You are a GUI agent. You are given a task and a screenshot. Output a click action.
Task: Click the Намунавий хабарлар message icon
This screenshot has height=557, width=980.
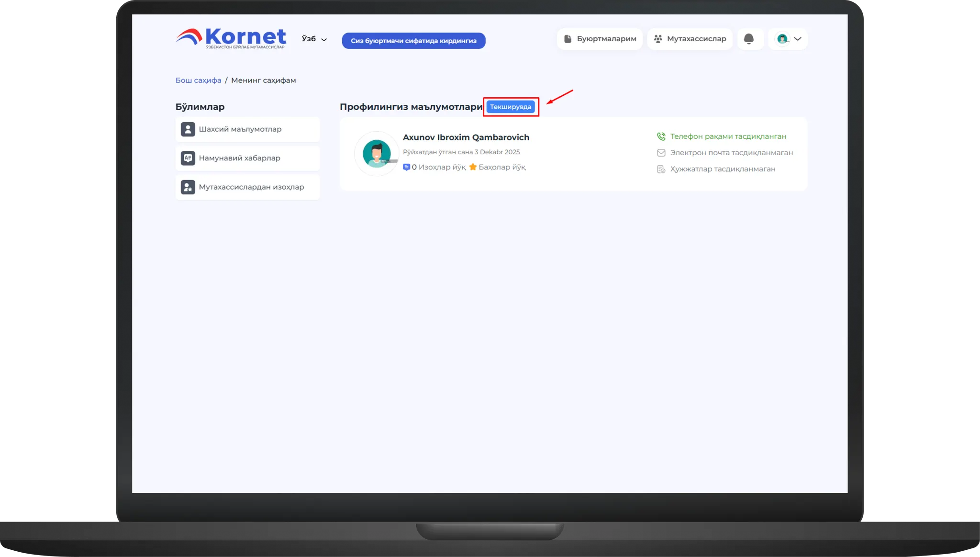tap(188, 158)
